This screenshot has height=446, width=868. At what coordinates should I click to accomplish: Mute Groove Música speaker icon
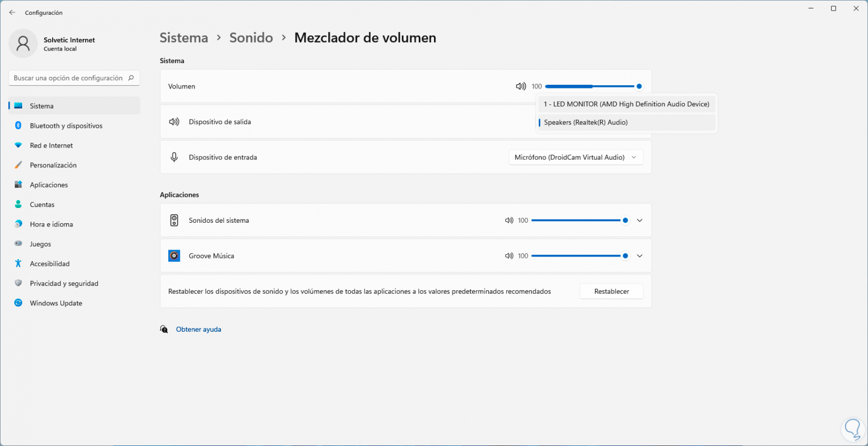tap(509, 256)
